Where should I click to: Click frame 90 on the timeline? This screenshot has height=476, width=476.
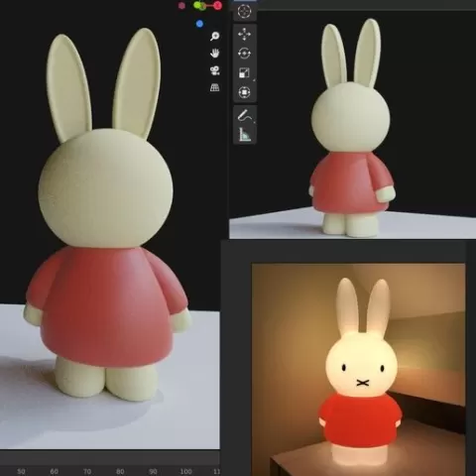(x=153, y=471)
